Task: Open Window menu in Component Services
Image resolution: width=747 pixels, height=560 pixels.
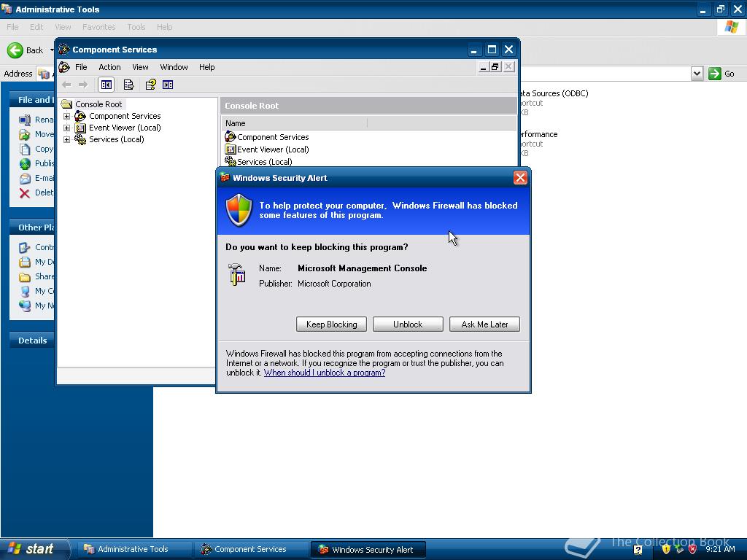Action: point(174,67)
